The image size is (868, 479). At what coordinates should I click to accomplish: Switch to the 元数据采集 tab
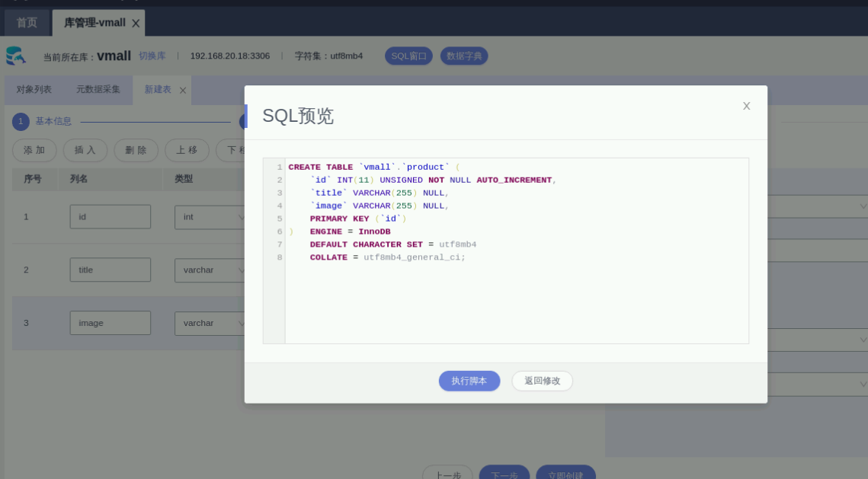[x=98, y=90]
